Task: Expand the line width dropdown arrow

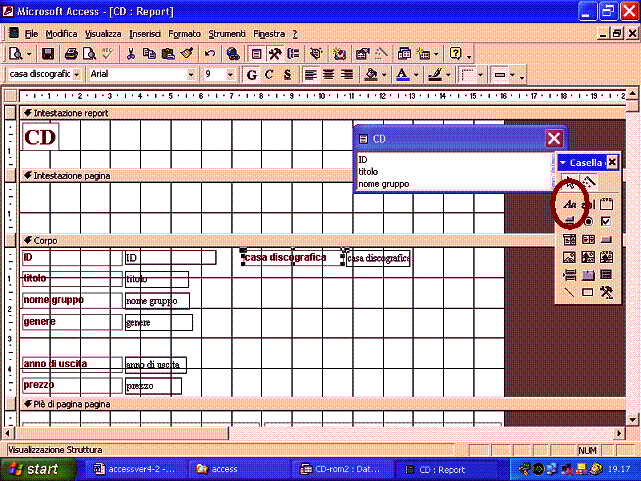Action: tap(480, 75)
